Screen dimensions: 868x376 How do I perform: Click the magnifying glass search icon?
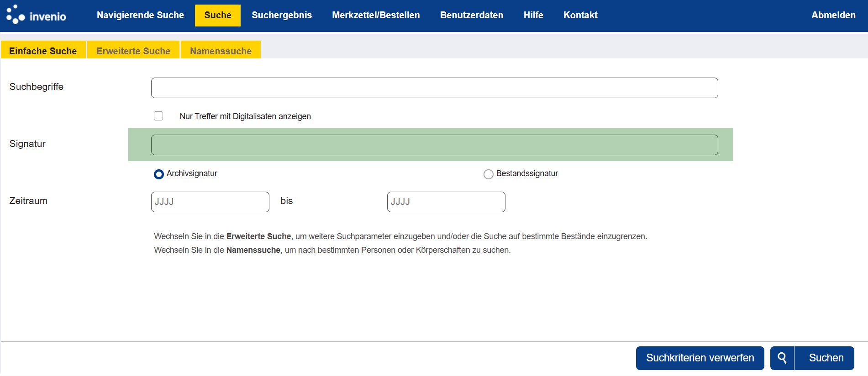(782, 358)
